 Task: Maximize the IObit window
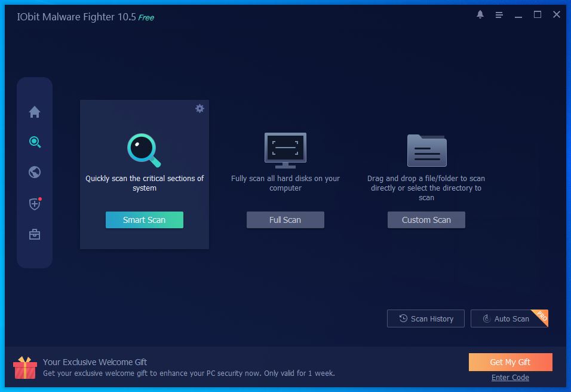(537, 14)
